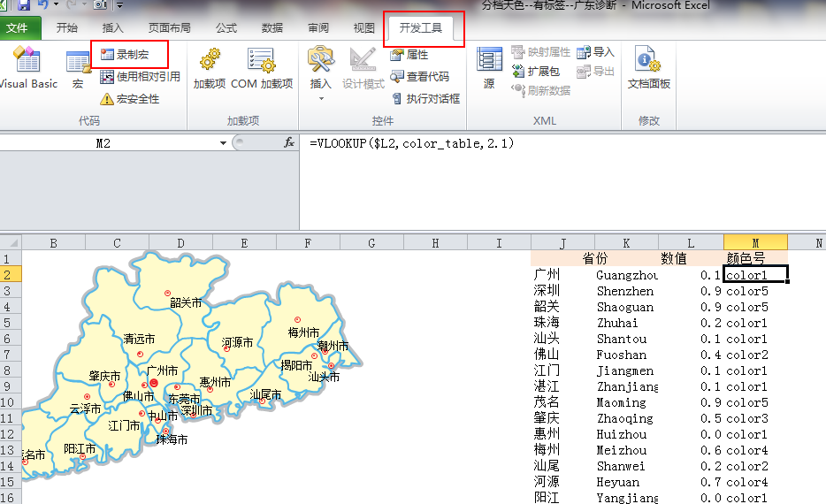Switch to the 数据 tab
The image size is (826, 504).
coord(272,28)
